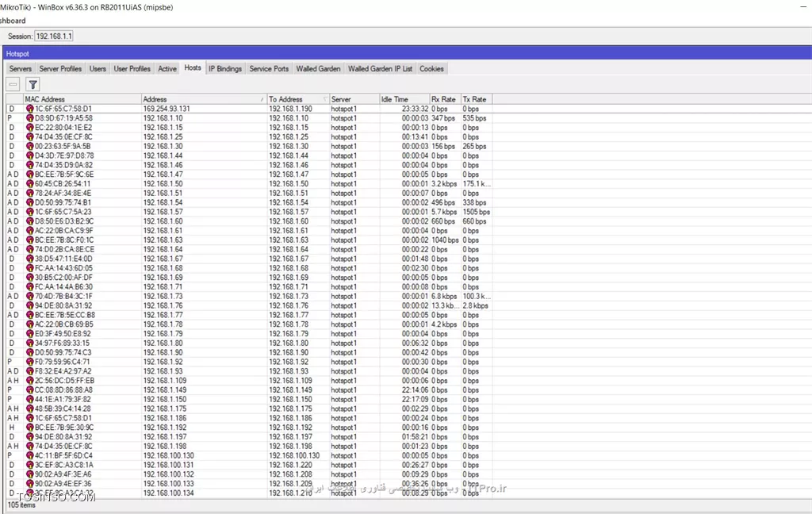Screen dimensions: 812x514
Task: Click host icon for MAC 00:23:63:5F:9A:5B
Action: click(29, 146)
